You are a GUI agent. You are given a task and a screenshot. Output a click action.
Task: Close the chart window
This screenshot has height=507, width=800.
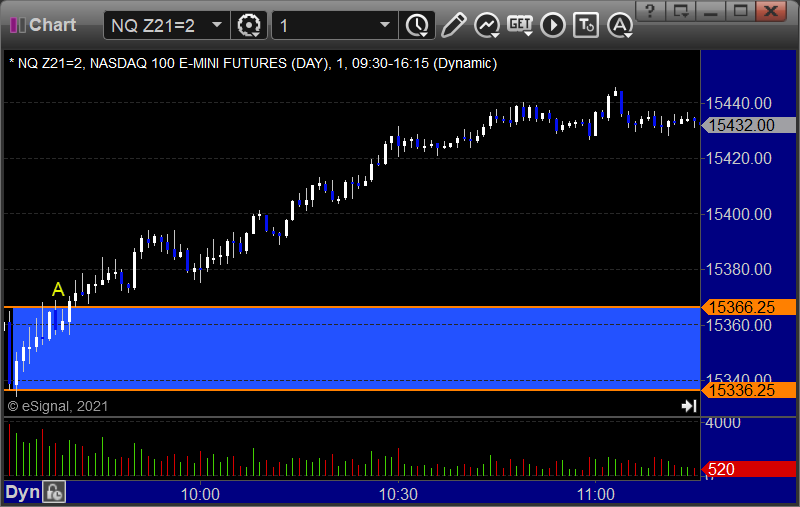coord(771,11)
